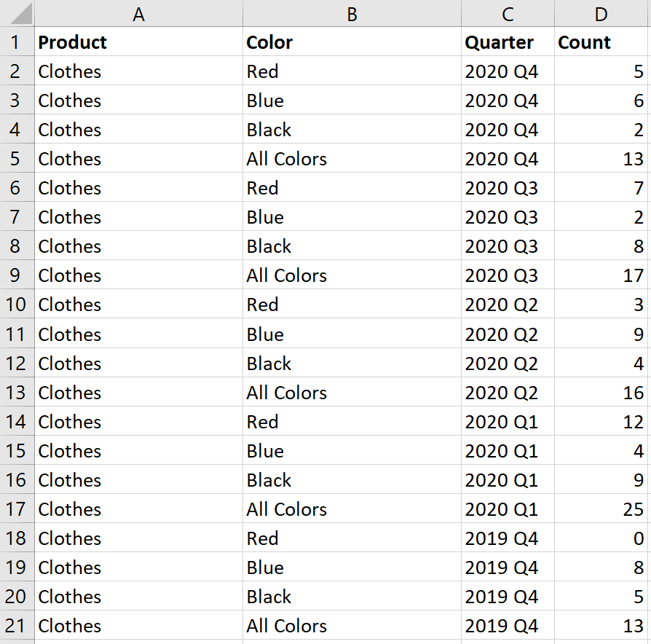This screenshot has width=651, height=644.
Task: Select column header C
Action: 508,14
